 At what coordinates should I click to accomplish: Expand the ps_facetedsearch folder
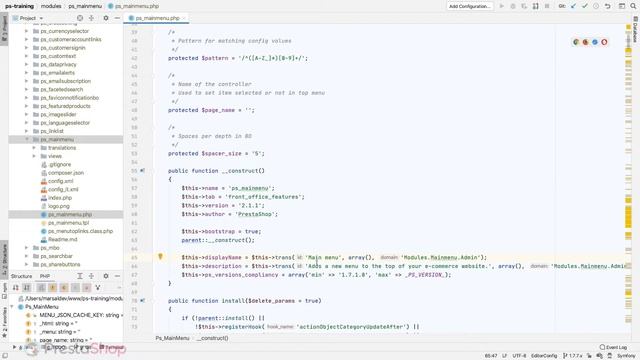[27, 89]
